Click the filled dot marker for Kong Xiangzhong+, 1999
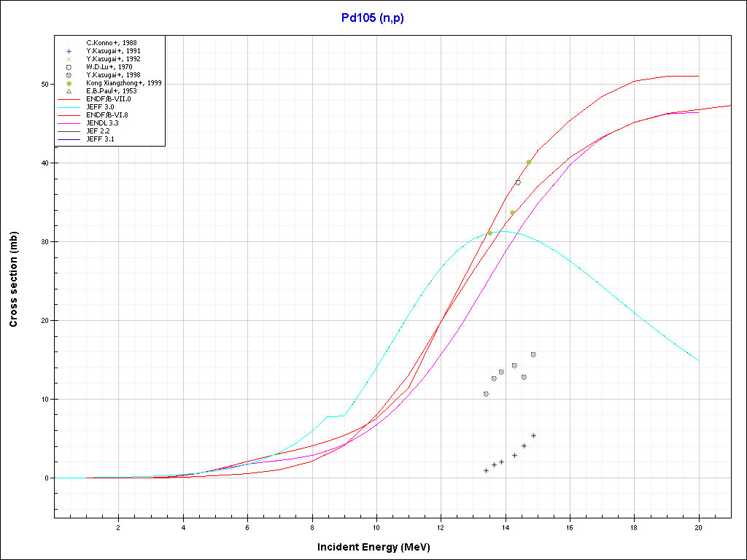Image resolution: width=747 pixels, height=560 pixels. [x=69, y=83]
